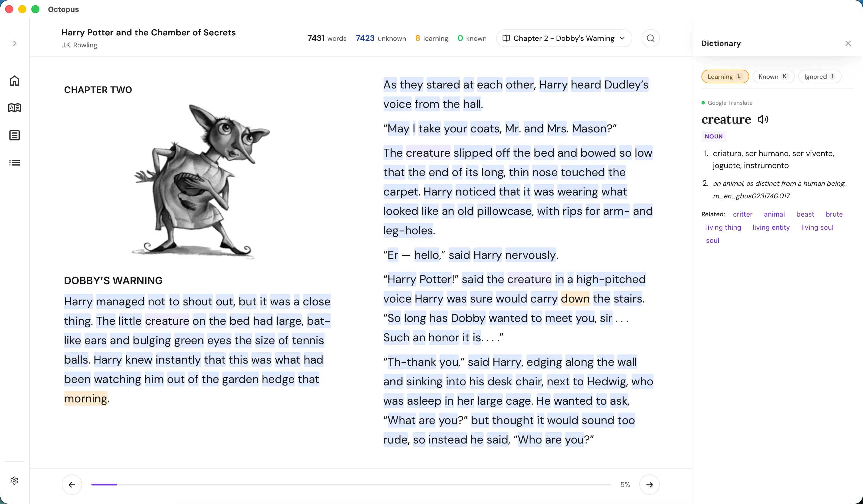Click the CHAPTER TWO heading

98,90
